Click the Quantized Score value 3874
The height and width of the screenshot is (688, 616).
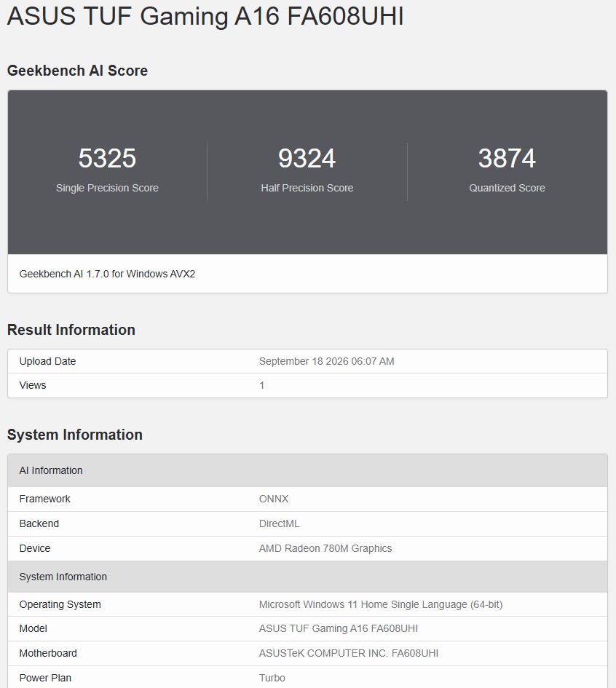[508, 158]
